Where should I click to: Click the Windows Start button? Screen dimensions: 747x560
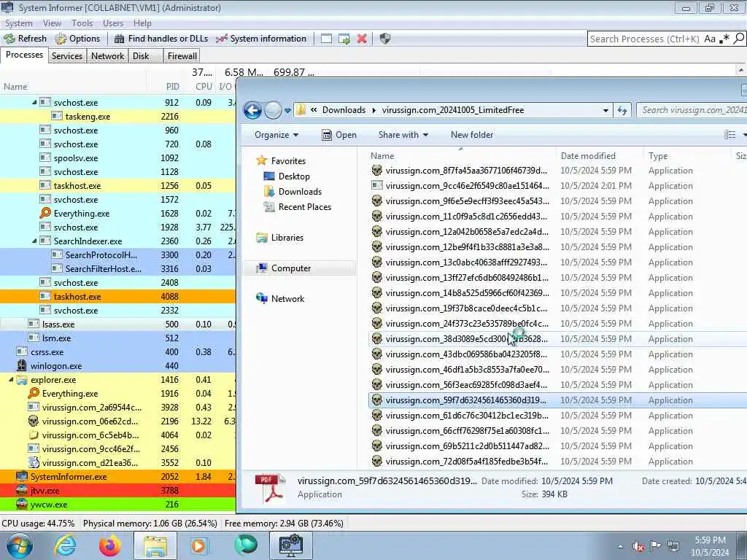[19, 545]
